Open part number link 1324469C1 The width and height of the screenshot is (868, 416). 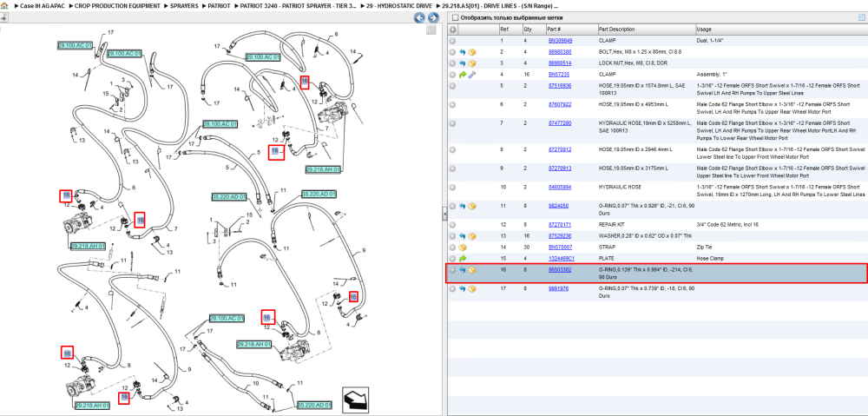click(561, 258)
